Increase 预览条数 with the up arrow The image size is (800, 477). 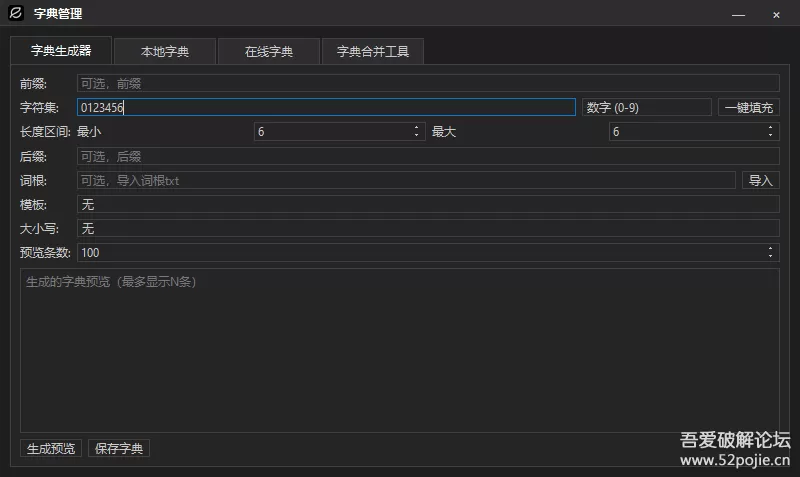(x=770, y=248)
